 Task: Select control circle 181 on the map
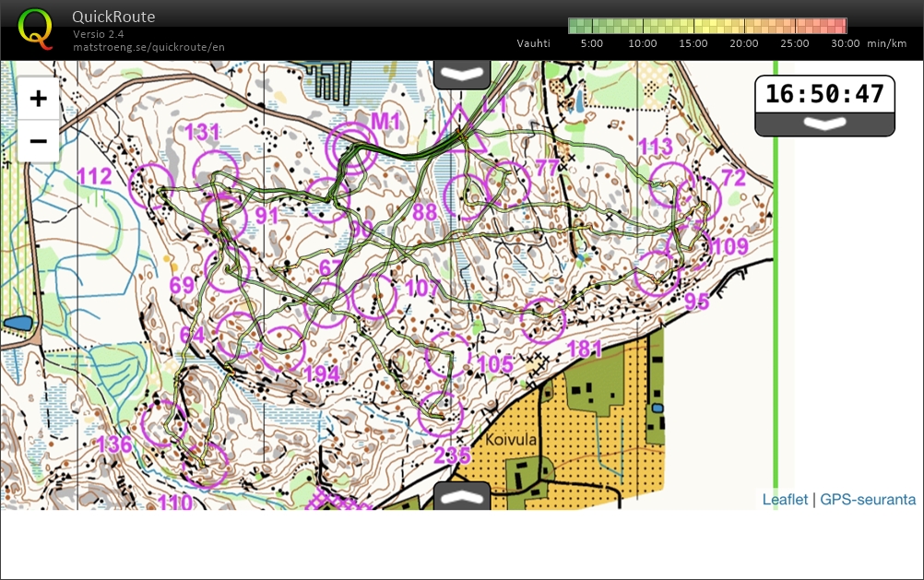coord(542,320)
